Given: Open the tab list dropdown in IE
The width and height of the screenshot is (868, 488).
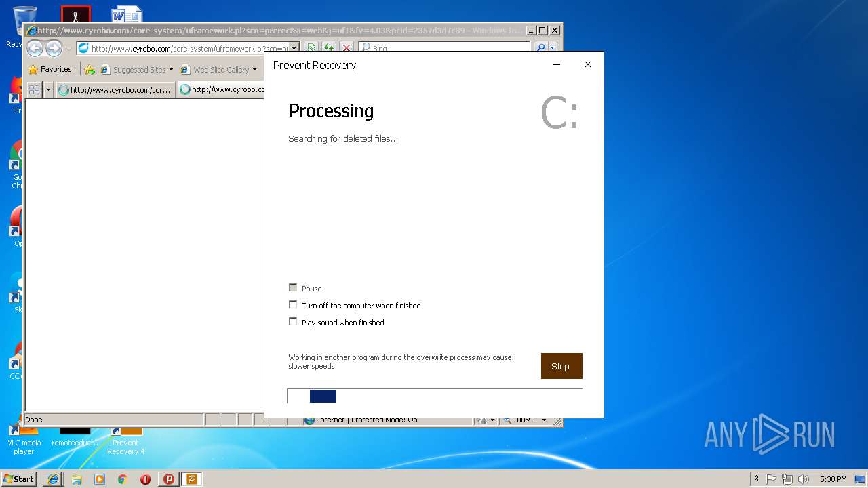Looking at the screenshot, I should (x=47, y=89).
